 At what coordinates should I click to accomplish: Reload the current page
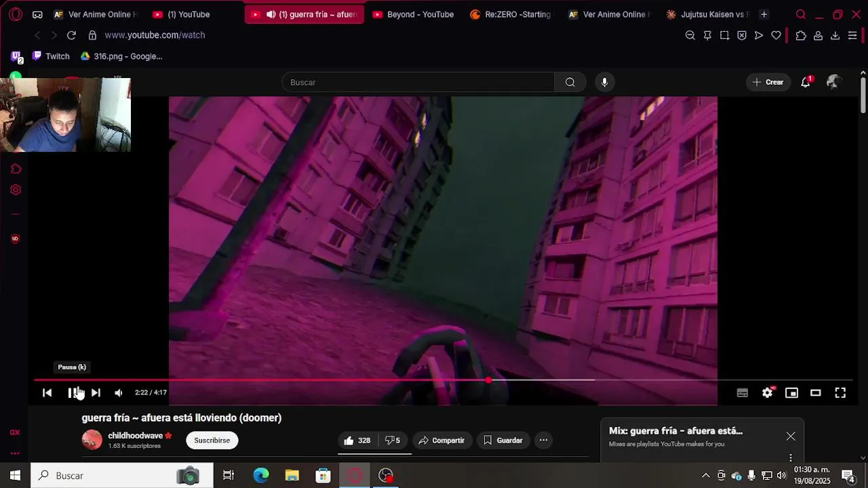[71, 35]
